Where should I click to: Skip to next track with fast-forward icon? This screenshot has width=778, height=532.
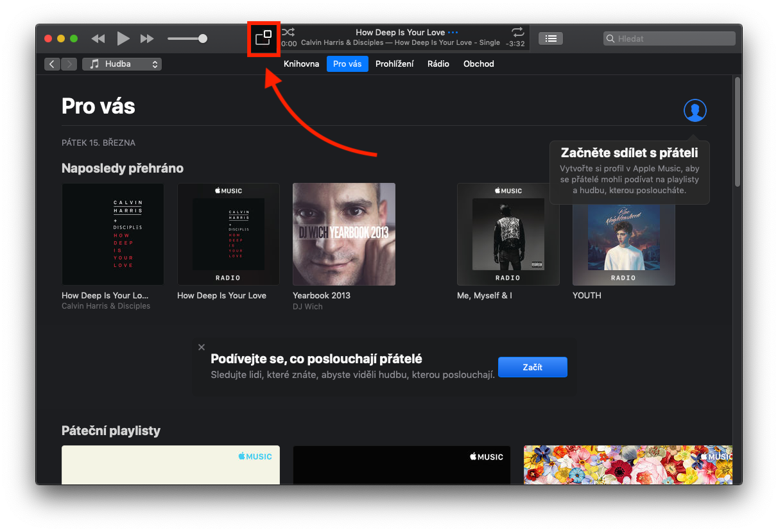point(147,39)
